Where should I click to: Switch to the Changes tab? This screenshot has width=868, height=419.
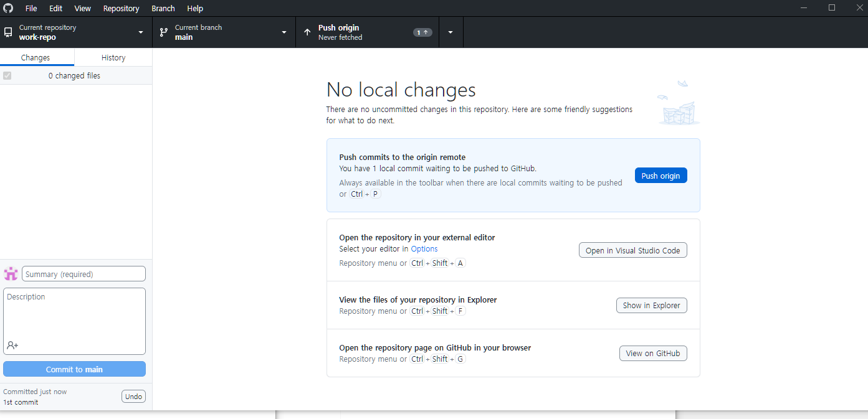tap(37, 57)
